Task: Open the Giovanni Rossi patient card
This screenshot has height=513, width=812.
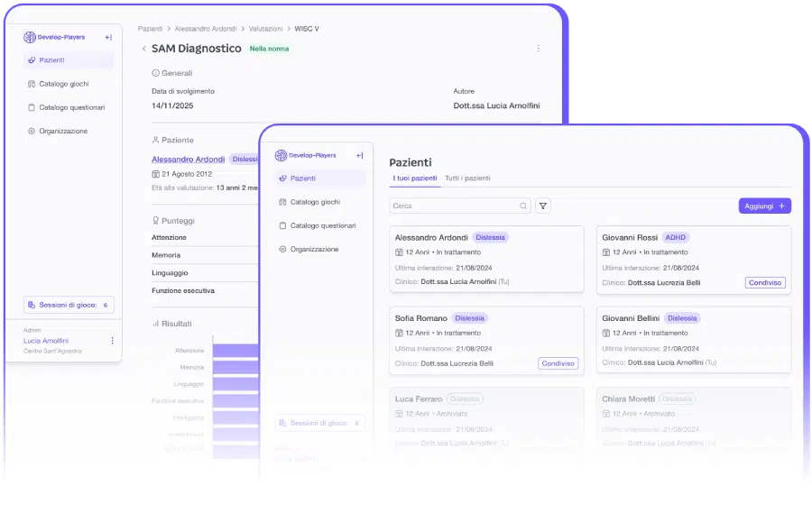Action: click(693, 260)
